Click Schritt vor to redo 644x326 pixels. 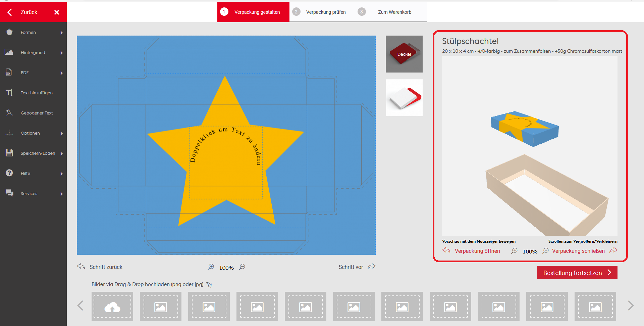pos(357,267)
